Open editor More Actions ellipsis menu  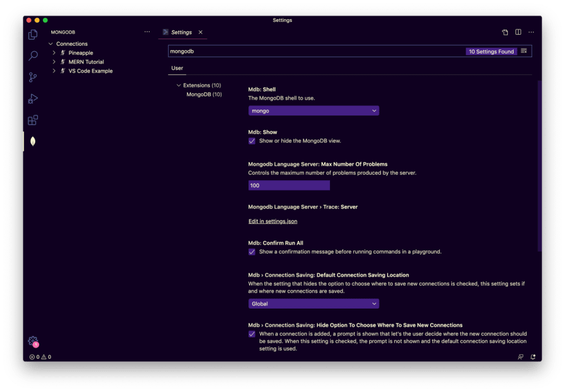(531, 32)
